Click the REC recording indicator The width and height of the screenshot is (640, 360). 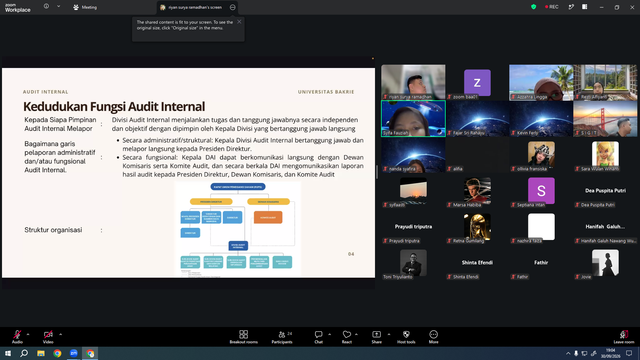click(x=551, y=7)
